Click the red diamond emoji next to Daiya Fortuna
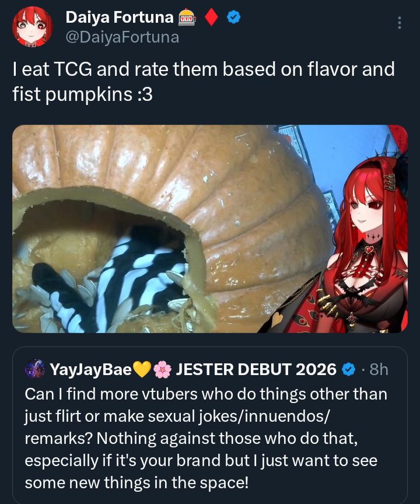 212,18
